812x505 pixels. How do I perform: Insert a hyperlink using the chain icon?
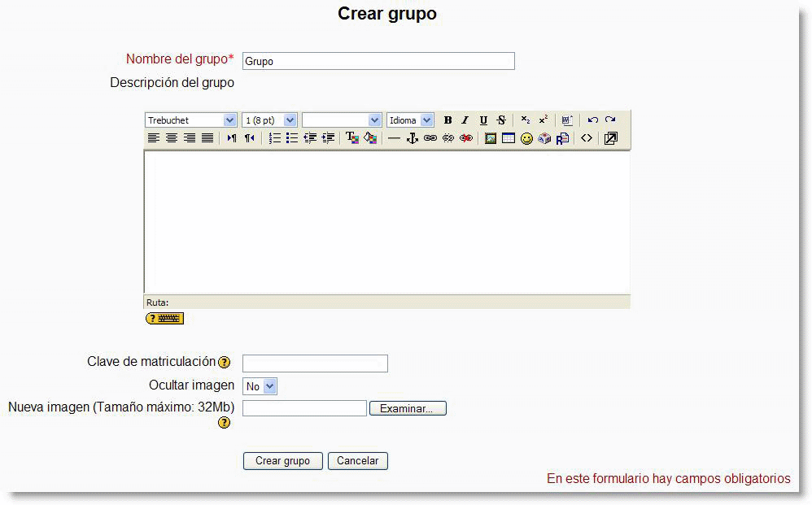coord(431,138)
